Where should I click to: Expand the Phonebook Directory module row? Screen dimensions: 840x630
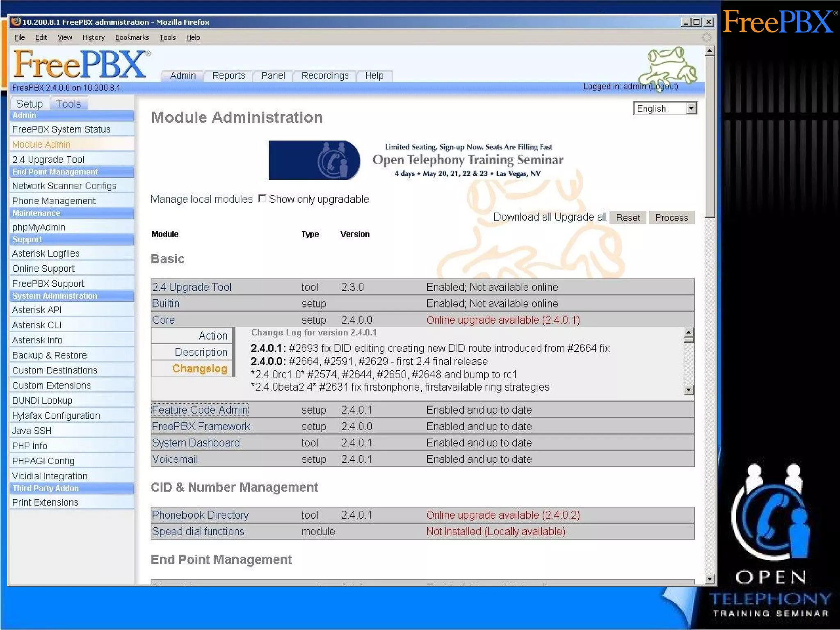[x=200, y=515]
